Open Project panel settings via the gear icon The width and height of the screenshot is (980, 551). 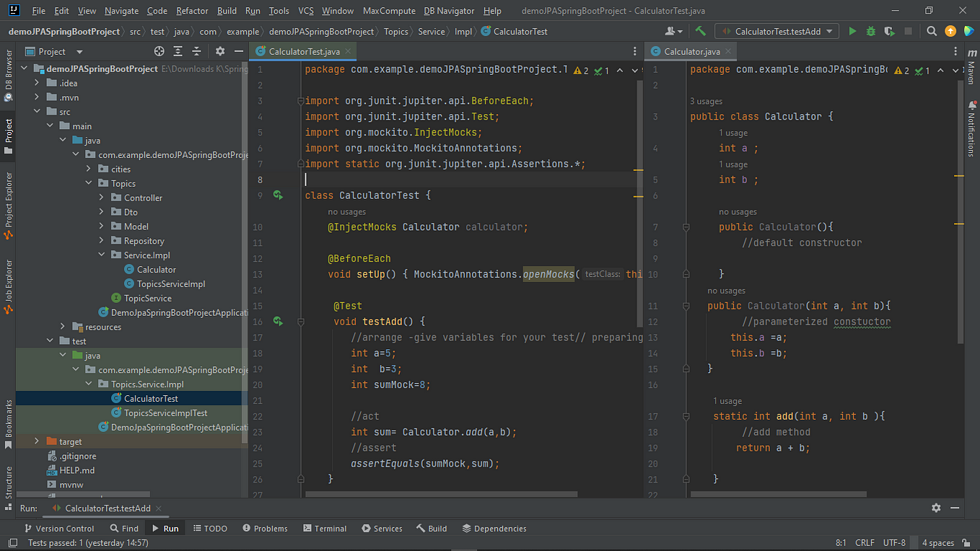click(219, 51)
